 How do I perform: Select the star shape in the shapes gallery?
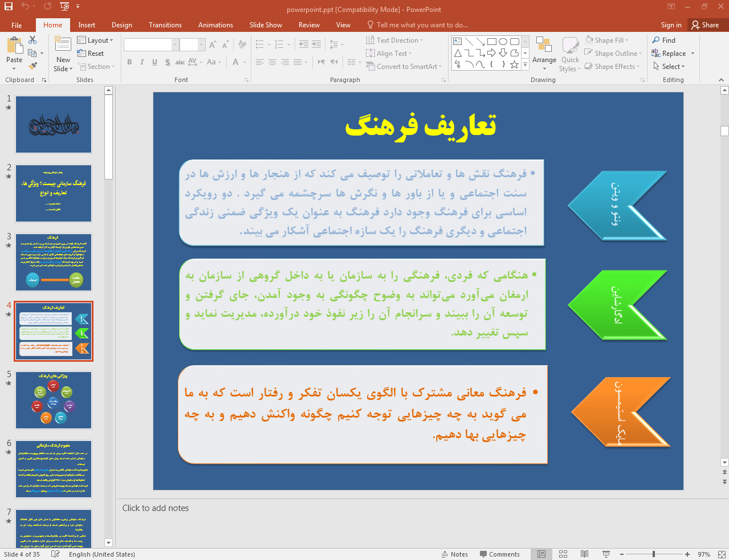(x=514, y=64)
